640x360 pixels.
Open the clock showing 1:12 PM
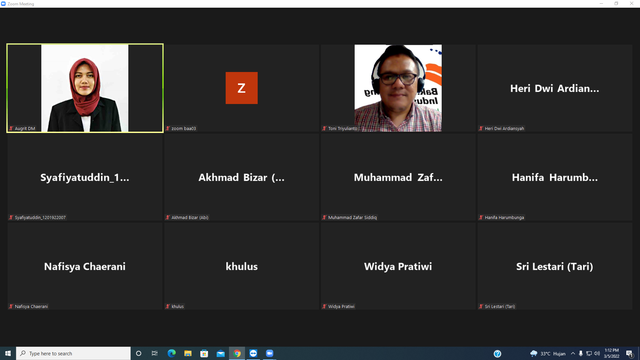click(611, 353)
